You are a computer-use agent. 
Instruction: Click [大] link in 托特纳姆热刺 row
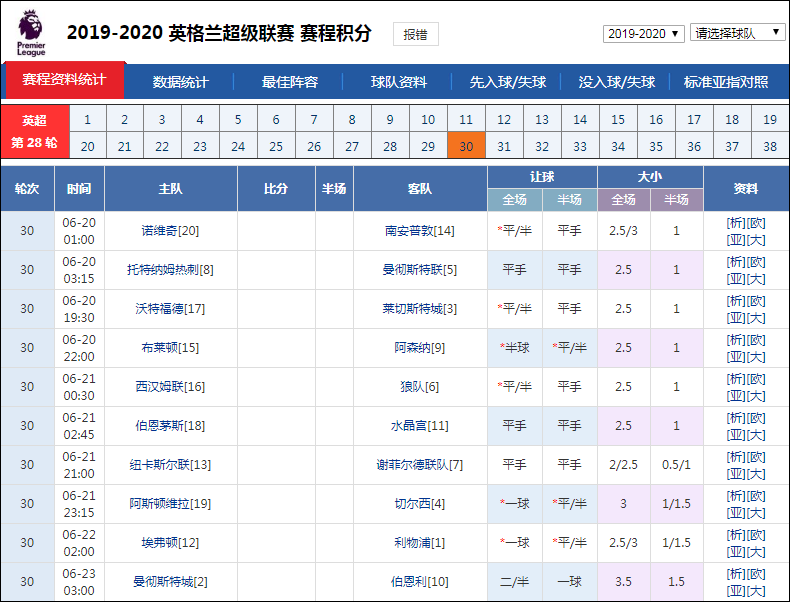756,279
